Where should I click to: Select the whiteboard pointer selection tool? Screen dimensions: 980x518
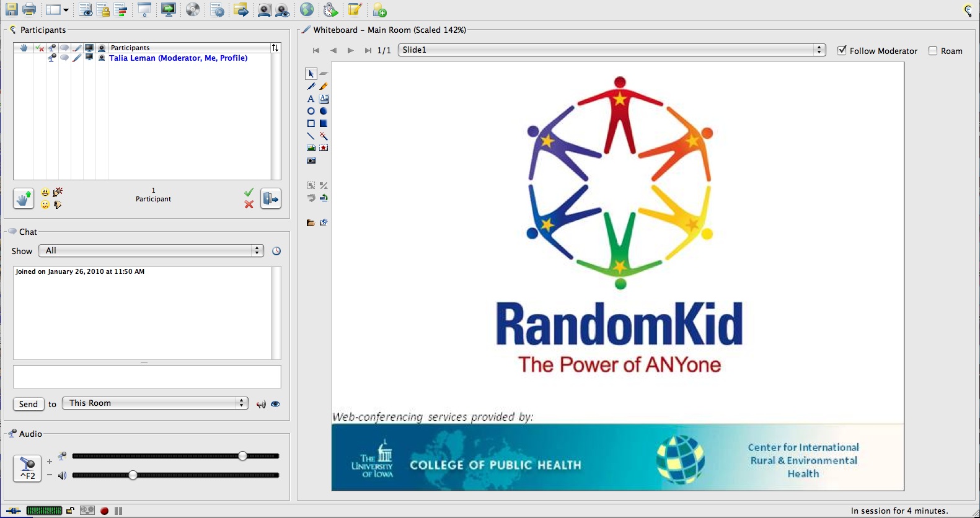311,74
